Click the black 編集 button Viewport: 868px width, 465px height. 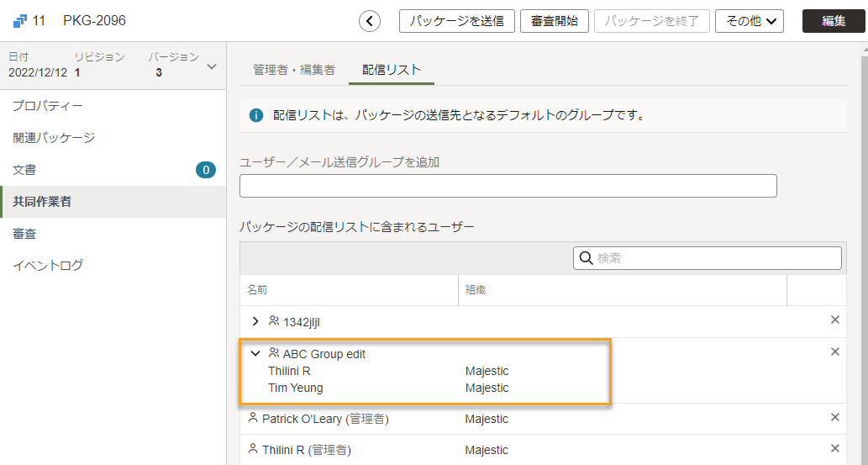pos(834,21)
